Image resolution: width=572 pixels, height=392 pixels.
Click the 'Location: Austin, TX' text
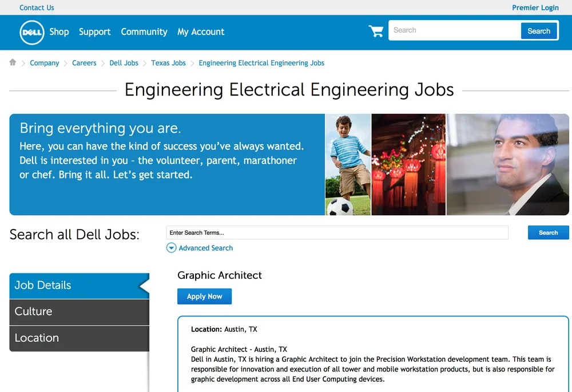coord(224,329)
